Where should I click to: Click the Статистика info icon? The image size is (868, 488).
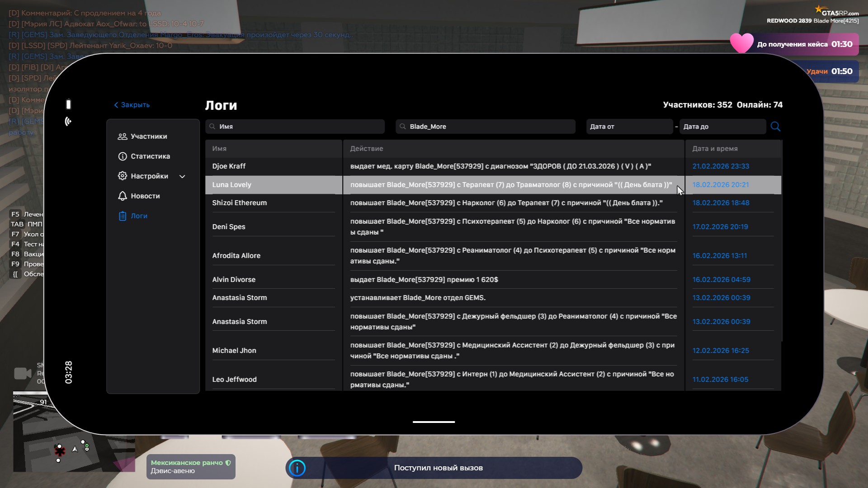click(122, 156)
